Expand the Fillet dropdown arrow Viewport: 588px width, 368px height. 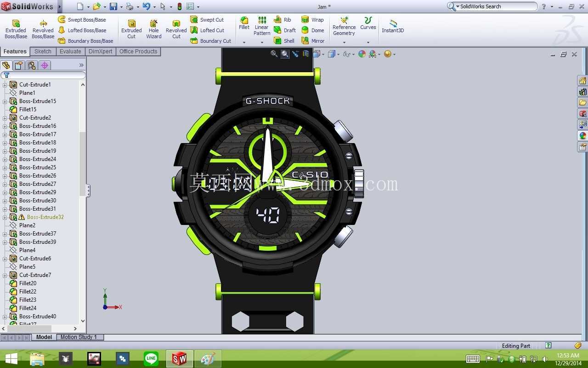(244, 42)
